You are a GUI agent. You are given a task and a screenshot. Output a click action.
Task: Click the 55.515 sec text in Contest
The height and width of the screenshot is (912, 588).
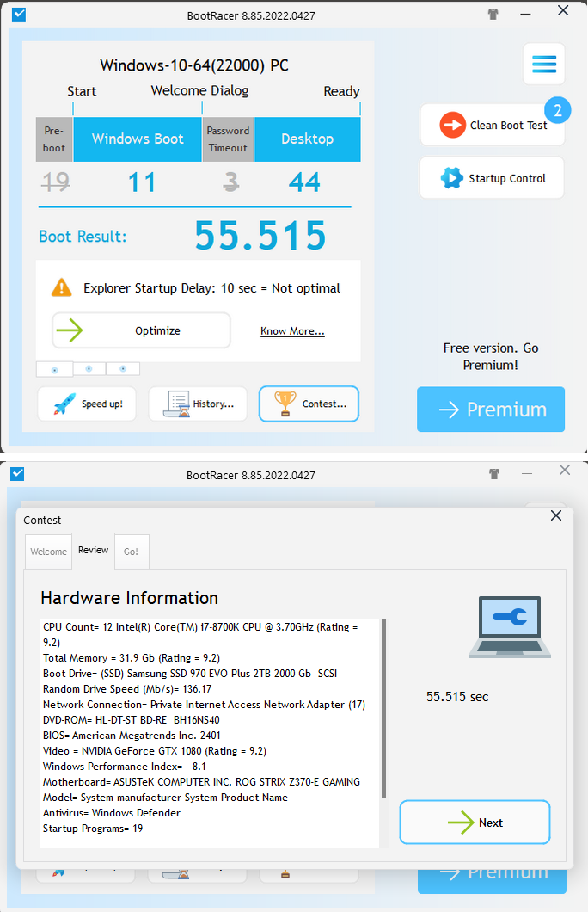coord(457,697)
